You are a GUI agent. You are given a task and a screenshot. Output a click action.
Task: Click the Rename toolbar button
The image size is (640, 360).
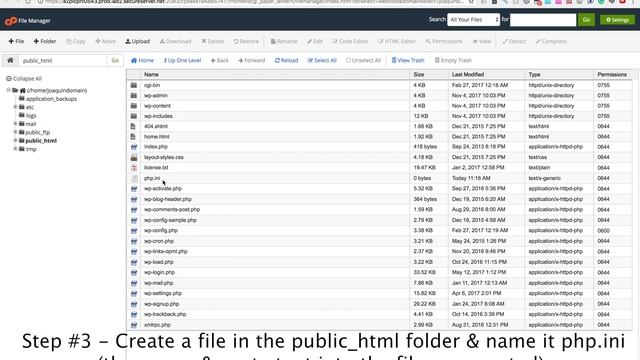coord(284,41)
